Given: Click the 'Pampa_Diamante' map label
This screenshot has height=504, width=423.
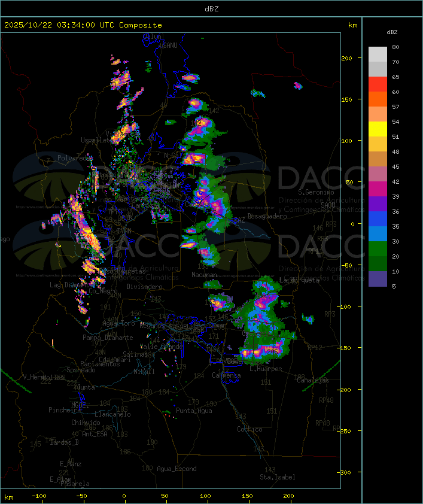Looking at the screenshot, I should [108, 338].
